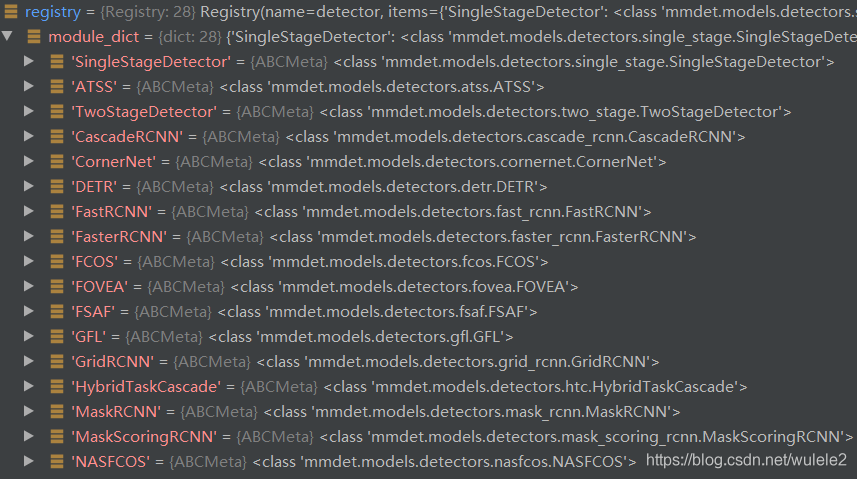The width and height of the screenshot is (857, 479).
Task: Select the 'FSAF' variable row
Action: click(428, 312)
